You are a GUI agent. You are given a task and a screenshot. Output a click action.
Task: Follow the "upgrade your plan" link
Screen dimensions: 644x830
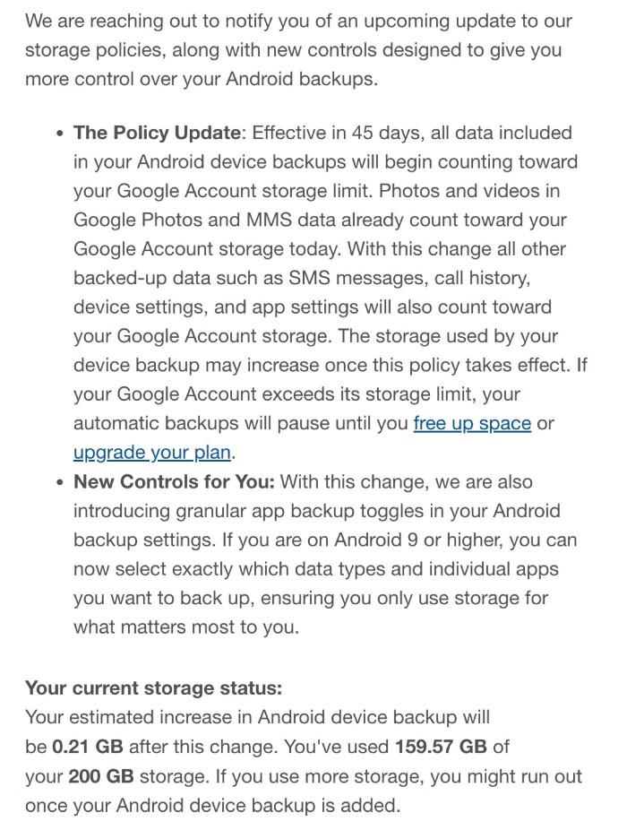coord(152,453)
